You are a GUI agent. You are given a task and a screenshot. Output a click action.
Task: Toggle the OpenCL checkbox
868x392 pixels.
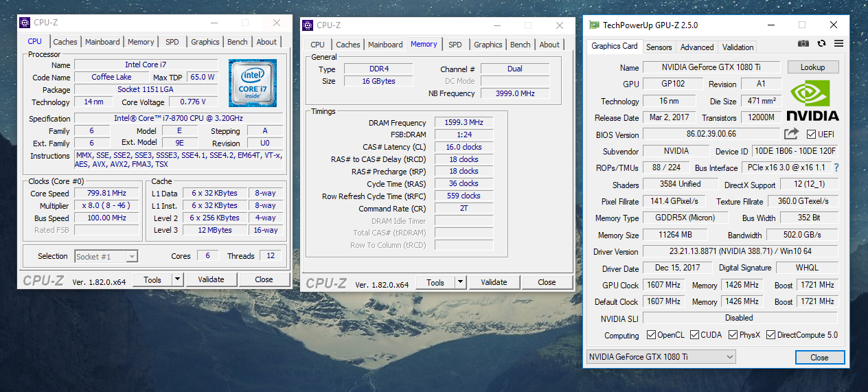[x=652, y=335]
